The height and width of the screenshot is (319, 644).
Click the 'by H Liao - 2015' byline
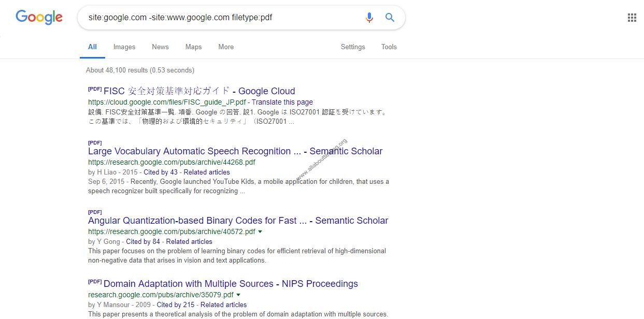(112, 172)
